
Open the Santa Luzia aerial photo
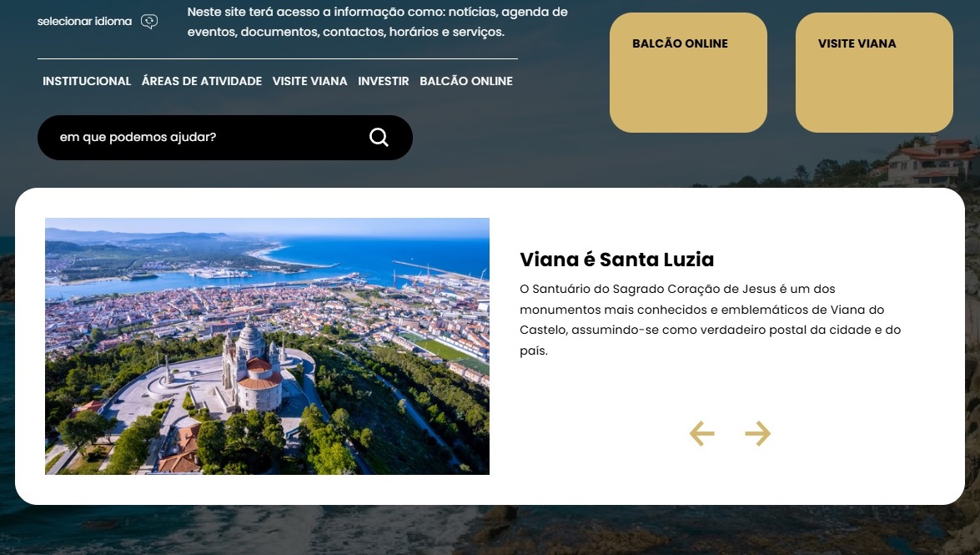click(x=267, y=346)
